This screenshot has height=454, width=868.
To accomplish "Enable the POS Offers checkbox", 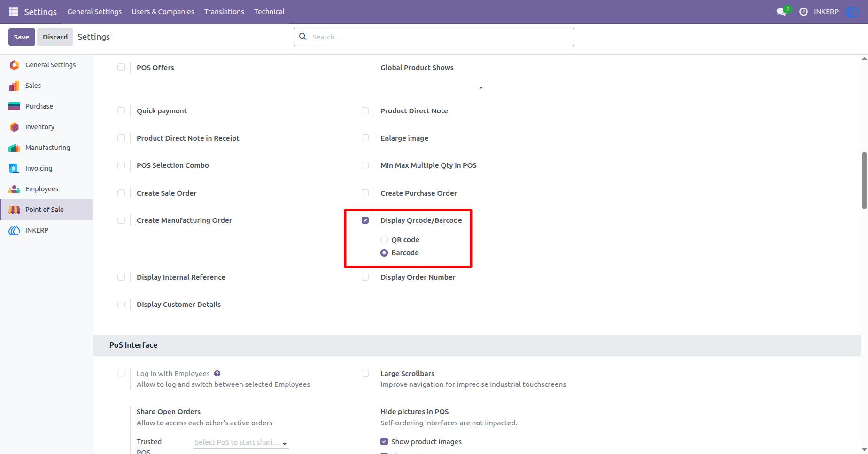I will click(121, 67).
